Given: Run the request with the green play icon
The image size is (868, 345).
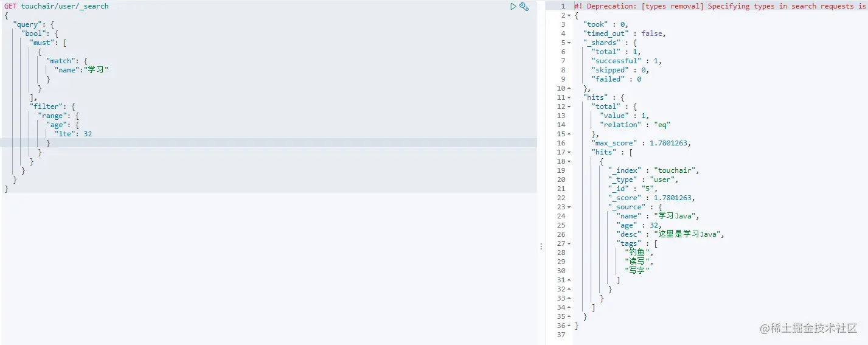Looking at the screenshot, I should pyautogui.click(x=513, y=6).
